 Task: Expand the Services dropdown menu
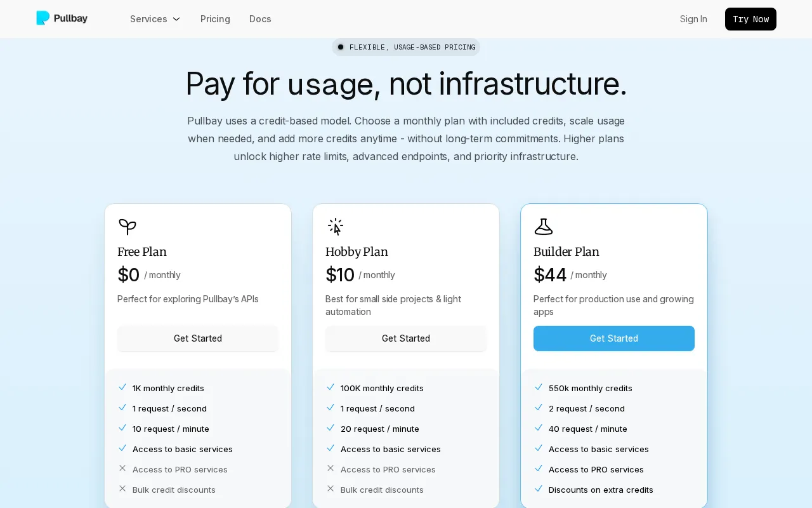(155, 19)
